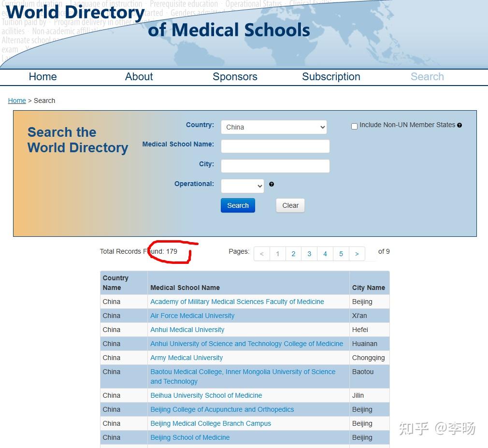Click the World Directory of Medical Schools title
This screenshot has width=488, height=448.
coord(158,21)
